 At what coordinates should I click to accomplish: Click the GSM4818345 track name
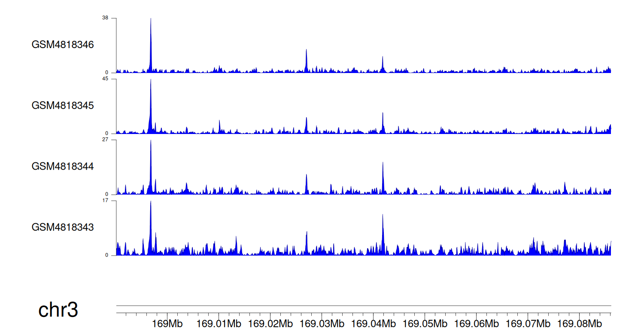[63, 106]
